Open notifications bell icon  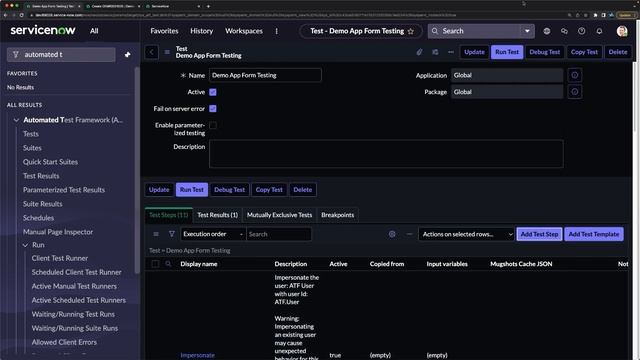(x=599, y=31)
